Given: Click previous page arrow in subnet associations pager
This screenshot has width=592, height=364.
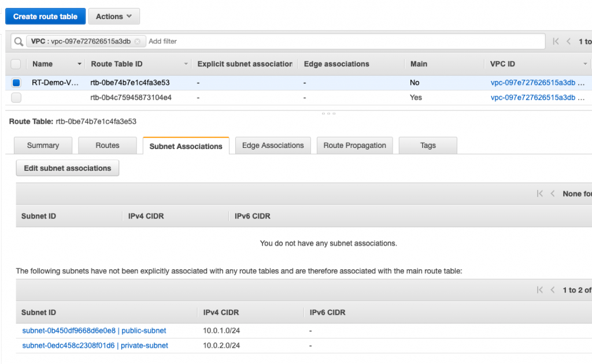Looking at the screenshot, I should pos(553,194).
